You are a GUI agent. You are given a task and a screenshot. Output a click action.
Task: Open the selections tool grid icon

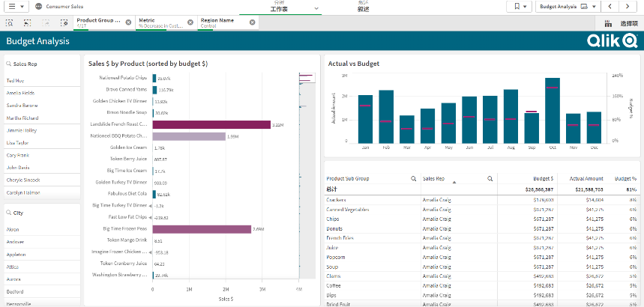(607, 23)
